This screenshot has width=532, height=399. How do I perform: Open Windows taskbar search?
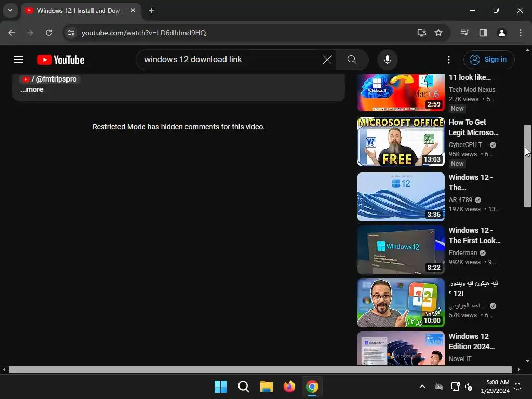click(243, 387)
